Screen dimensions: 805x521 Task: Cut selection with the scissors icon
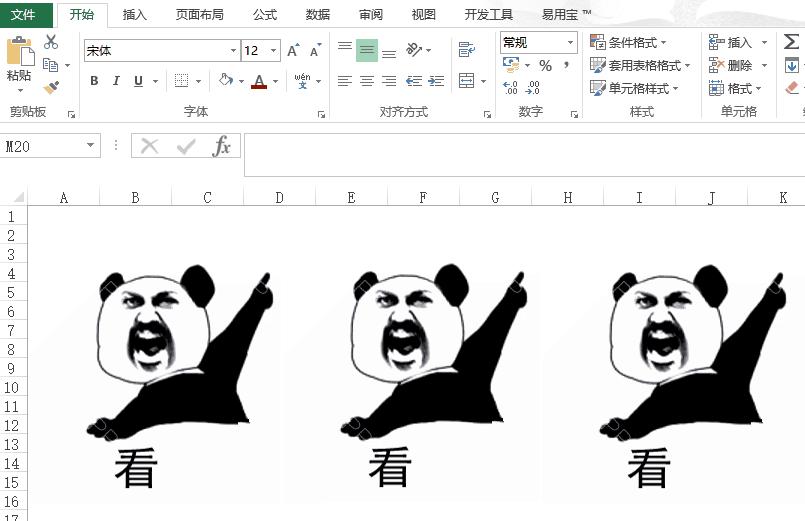51,42
